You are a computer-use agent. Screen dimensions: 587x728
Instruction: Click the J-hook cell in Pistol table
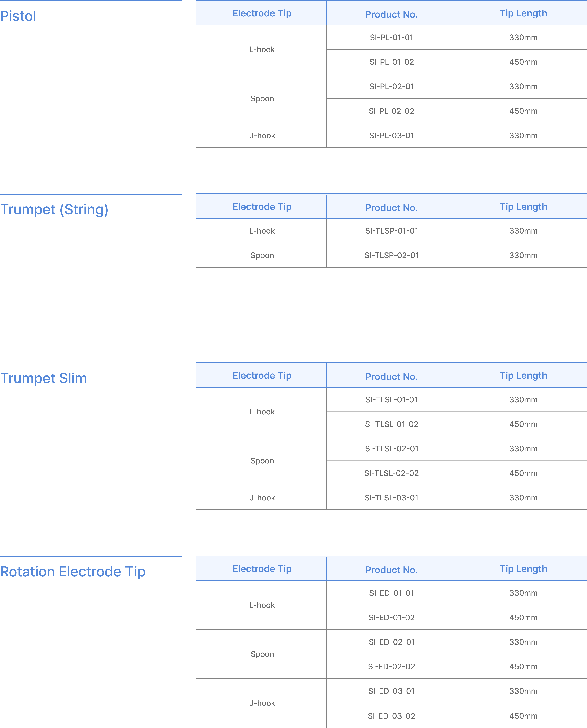[x=262, y=136]
